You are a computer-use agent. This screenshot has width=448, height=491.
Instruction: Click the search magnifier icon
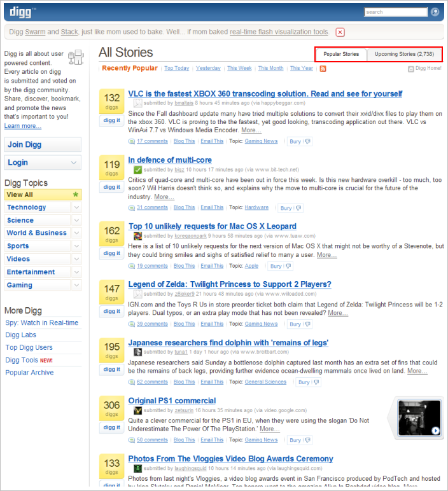click(x=435, y=12)
